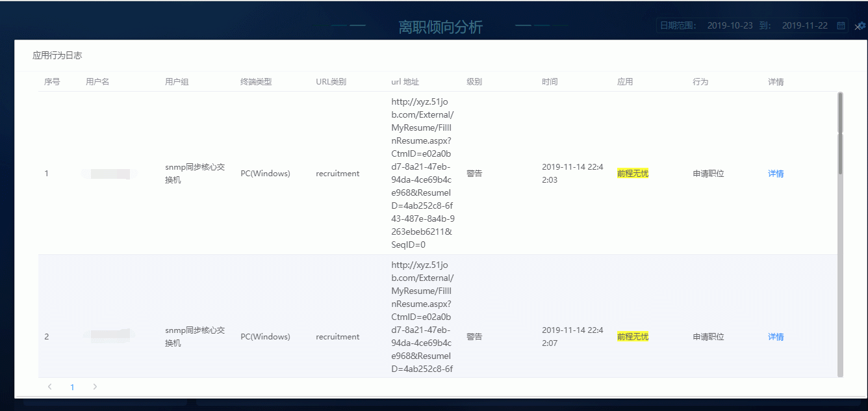Viewport: 868px width, 411px height.
Task: Click the 用户名 column header
Action: (97, 82)
